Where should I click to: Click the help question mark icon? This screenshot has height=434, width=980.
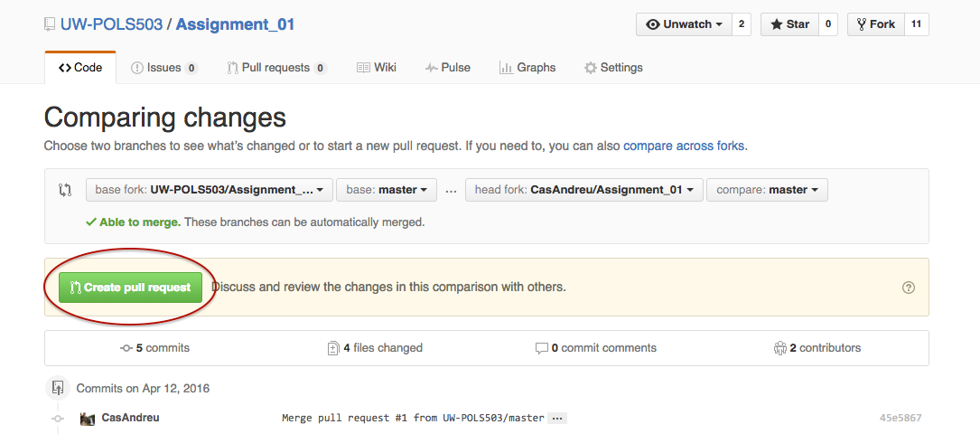point(909,288)
